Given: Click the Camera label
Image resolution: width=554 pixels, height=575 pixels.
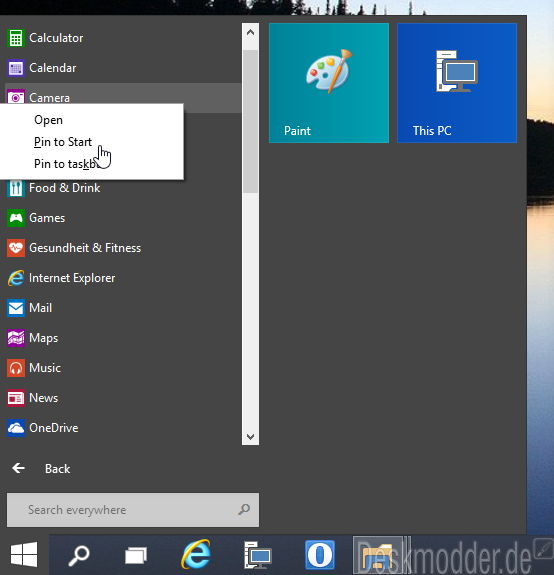Looking at the screenshot, I should point(49,98).
